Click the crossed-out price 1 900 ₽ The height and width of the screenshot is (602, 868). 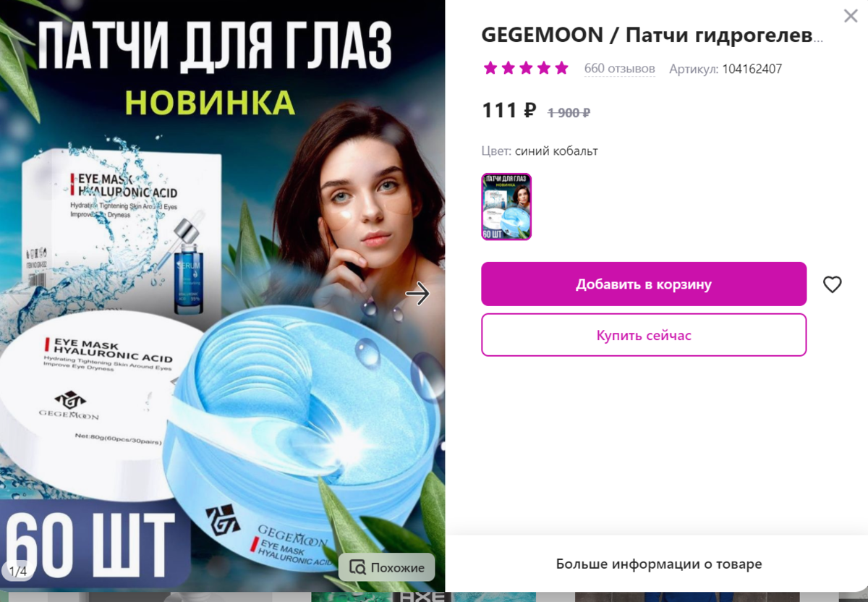click(x=569, y=113)
